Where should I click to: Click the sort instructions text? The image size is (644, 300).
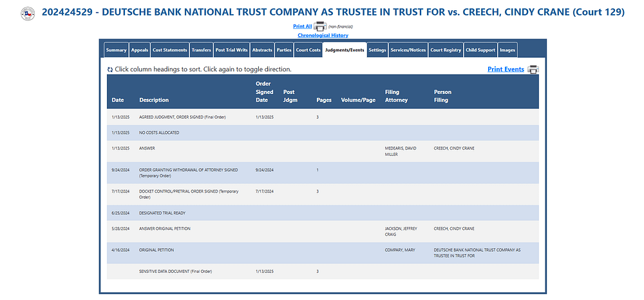coord(204,70)
